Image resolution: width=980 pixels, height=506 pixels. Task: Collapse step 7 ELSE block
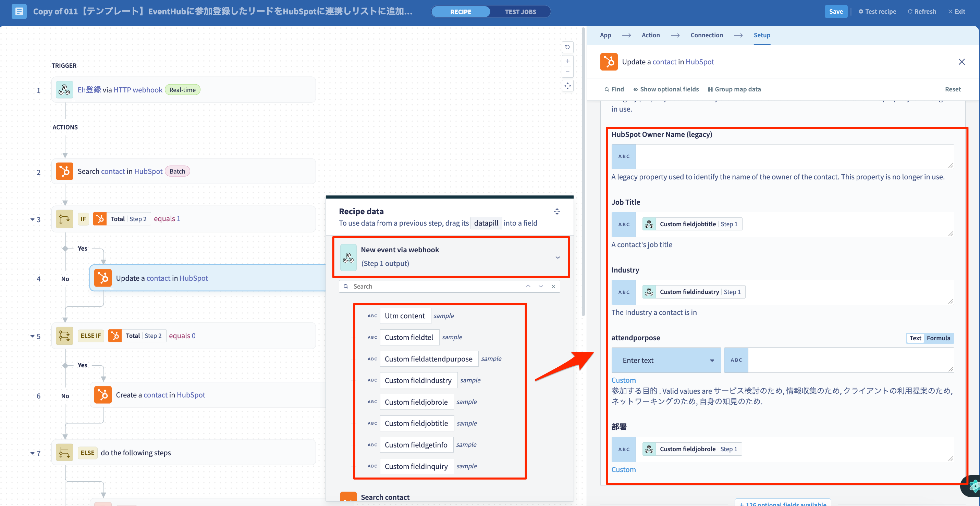pyautogui.click(x=32, y=453)
